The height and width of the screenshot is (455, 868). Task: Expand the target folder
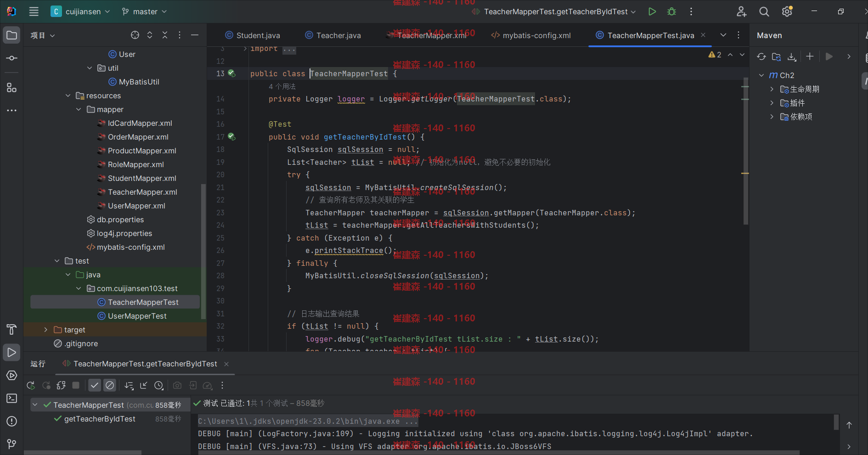coord(45,330)
